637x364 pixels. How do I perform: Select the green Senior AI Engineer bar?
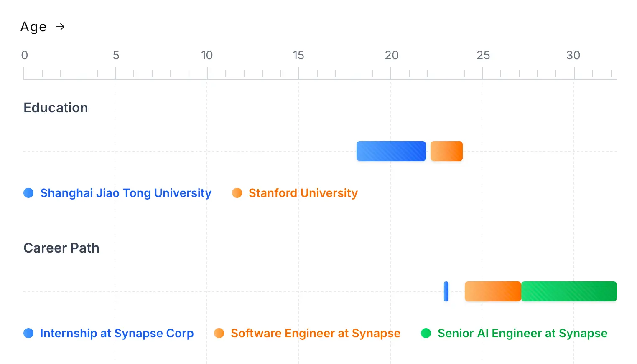point(569,291)
